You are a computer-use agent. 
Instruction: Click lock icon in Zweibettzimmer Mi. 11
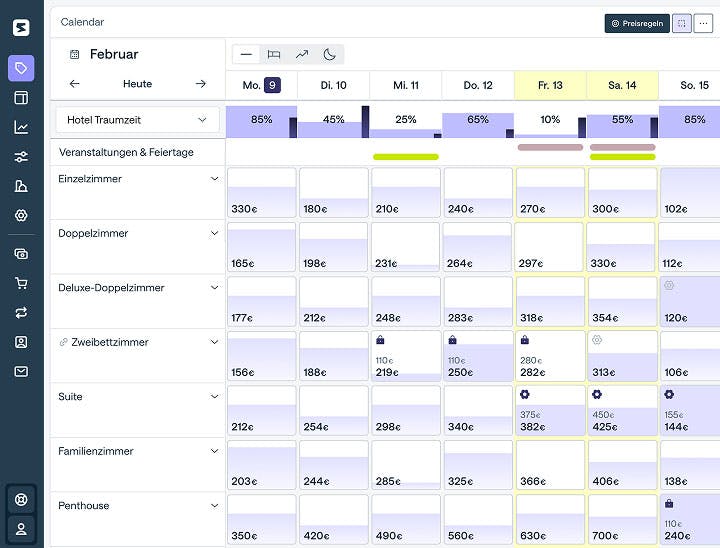pyautogui.click(x=380, y=340)
